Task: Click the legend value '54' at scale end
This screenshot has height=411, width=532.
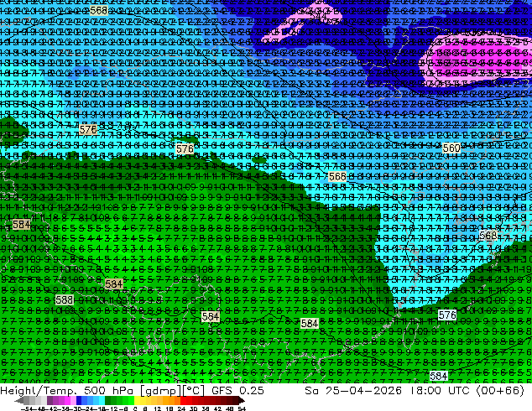Action: point(242,408)
